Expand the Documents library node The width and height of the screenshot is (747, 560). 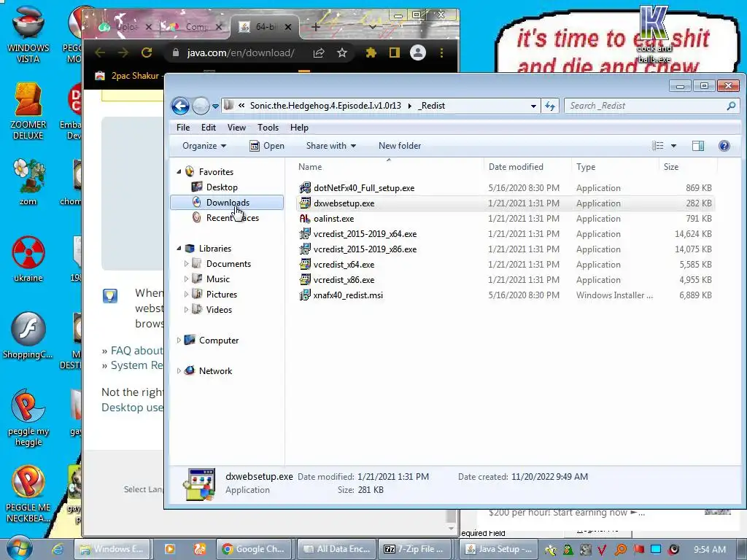point(186,263)
